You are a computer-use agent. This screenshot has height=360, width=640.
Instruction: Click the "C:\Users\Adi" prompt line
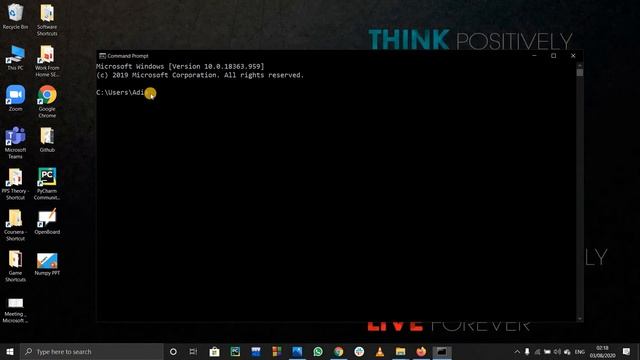(120, 93)
